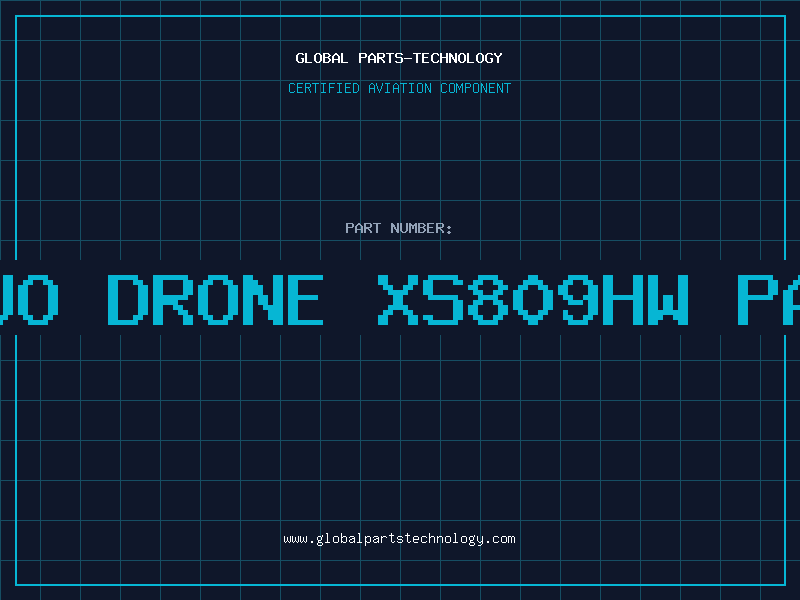The width and height of the screenshot is (800, 600).
Task: Click the word PART above the marquee
Action: coord(363,228)
